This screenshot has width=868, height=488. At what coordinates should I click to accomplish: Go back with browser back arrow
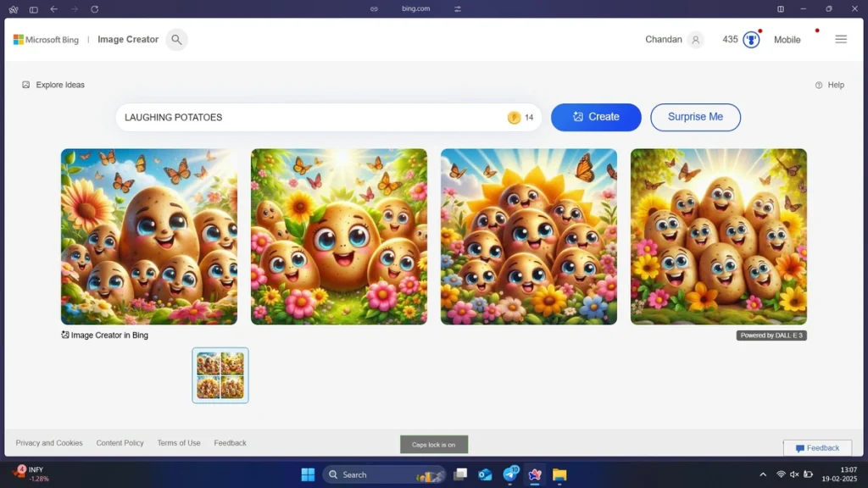coord(53,8)
